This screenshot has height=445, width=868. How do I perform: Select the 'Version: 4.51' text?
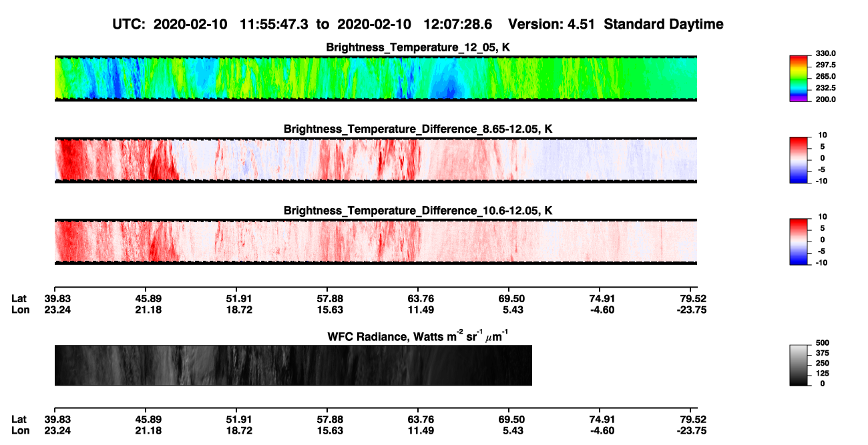click(551, 25)
